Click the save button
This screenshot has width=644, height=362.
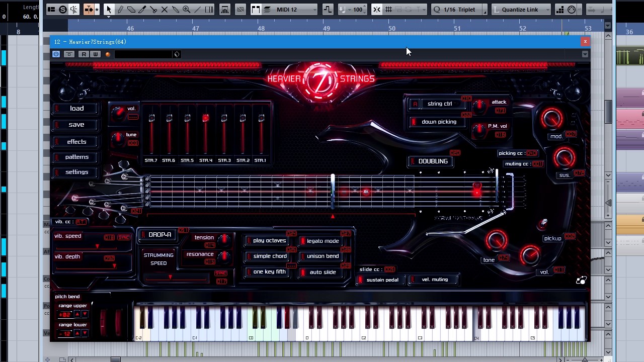[x=77, y=125]
